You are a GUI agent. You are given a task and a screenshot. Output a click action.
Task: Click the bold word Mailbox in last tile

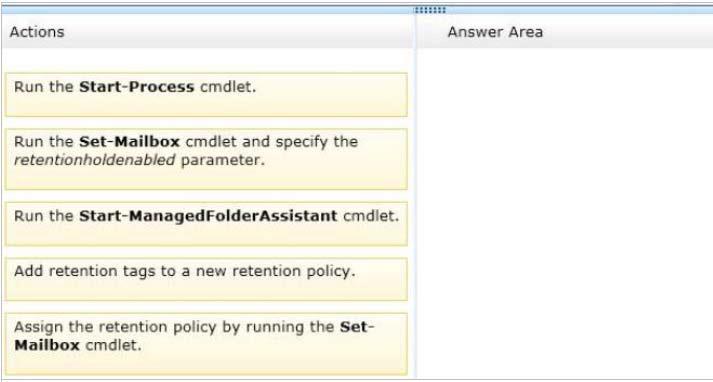click(47, 345)
